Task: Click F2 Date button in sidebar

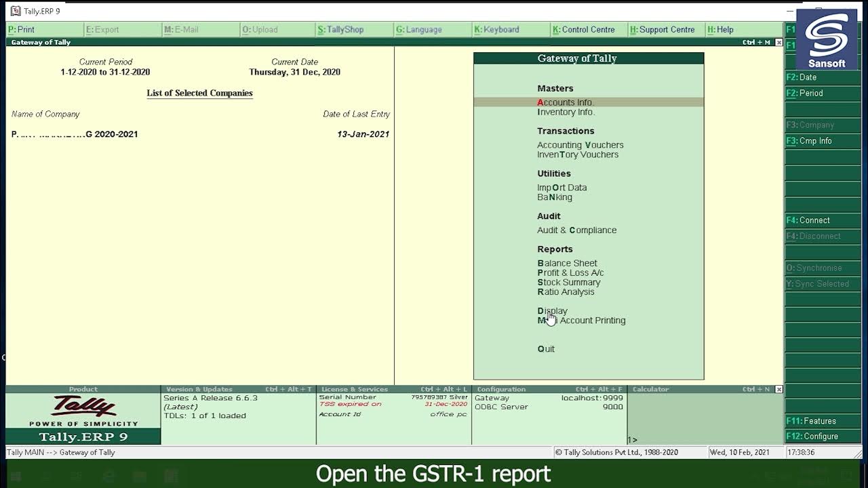Action: point(823,77)
